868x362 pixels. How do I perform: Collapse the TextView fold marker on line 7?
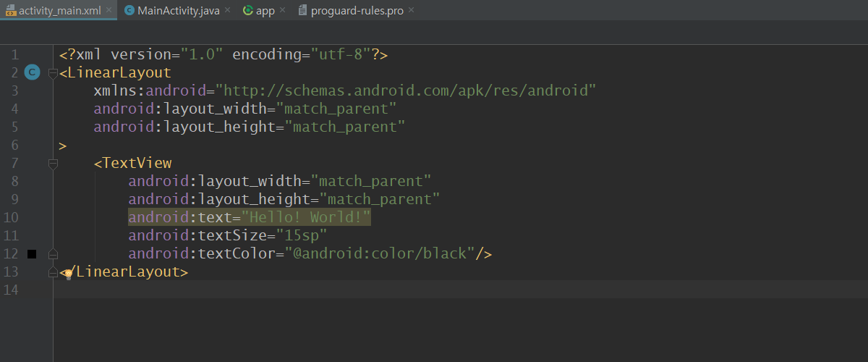pyautogui.click(x=52, y=164)
